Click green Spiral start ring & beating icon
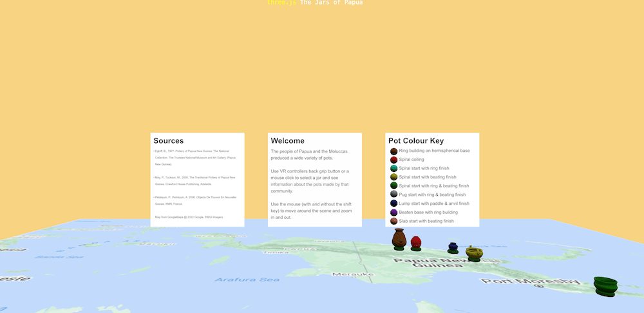 click(x=393, y=185)
